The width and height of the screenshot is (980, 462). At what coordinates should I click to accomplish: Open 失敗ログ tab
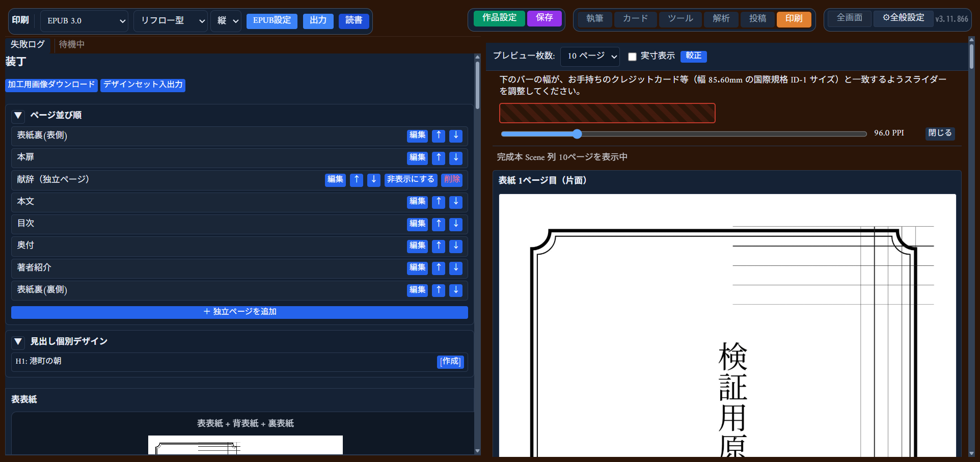[28, 44]
